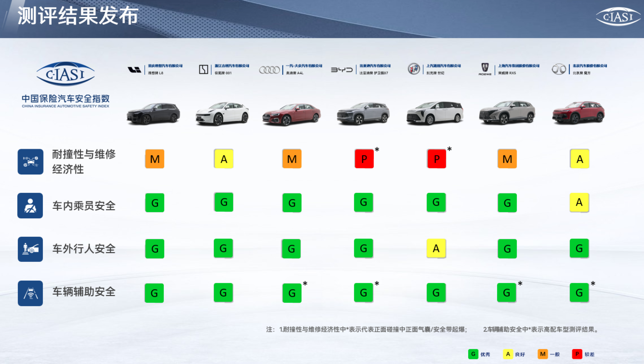The height and width of the screenshot is (364, 644).
Task: Click the orange M legend swatch
Action: (x=543, y=354)
